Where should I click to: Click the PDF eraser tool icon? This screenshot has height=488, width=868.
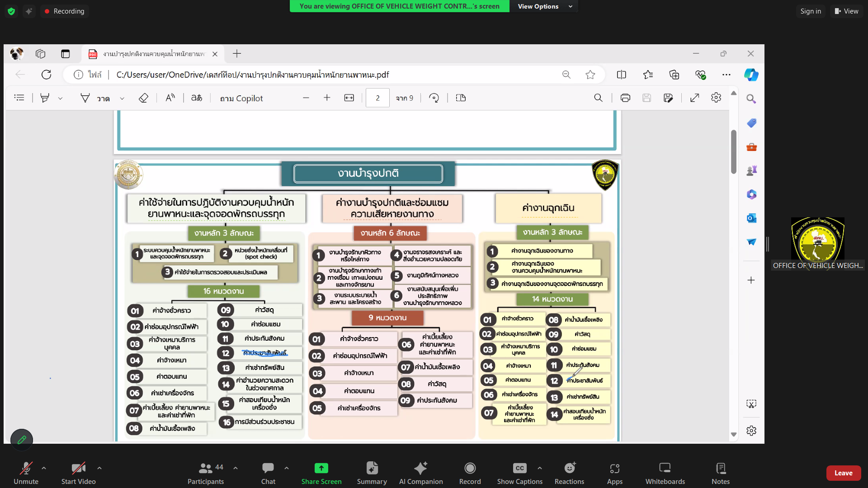coord(143,98)
